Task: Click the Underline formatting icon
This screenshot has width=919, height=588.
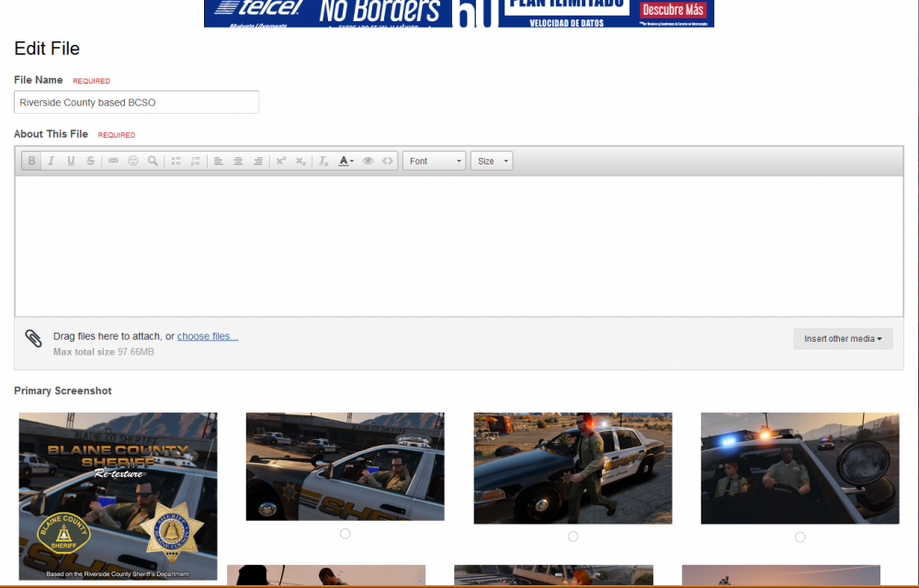Action: tap(71, 161)
